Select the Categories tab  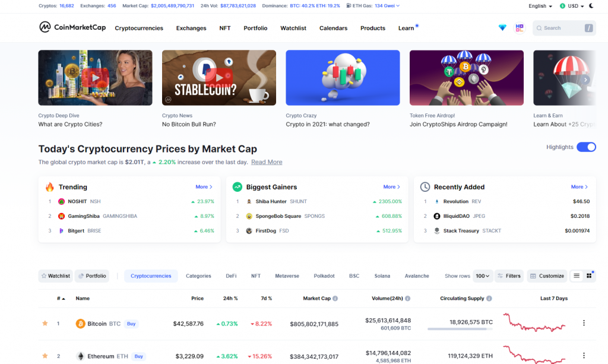pos(198,276)
